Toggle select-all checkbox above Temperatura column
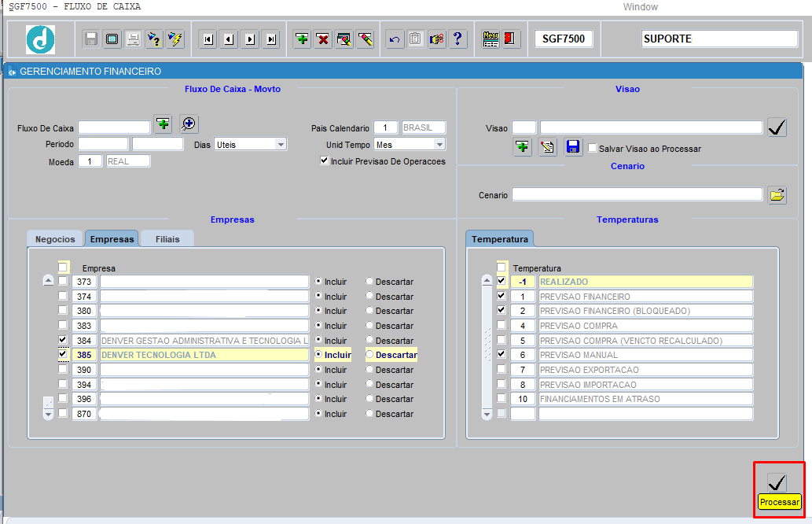This screenshot has height=524, width=812. (502, 268)
